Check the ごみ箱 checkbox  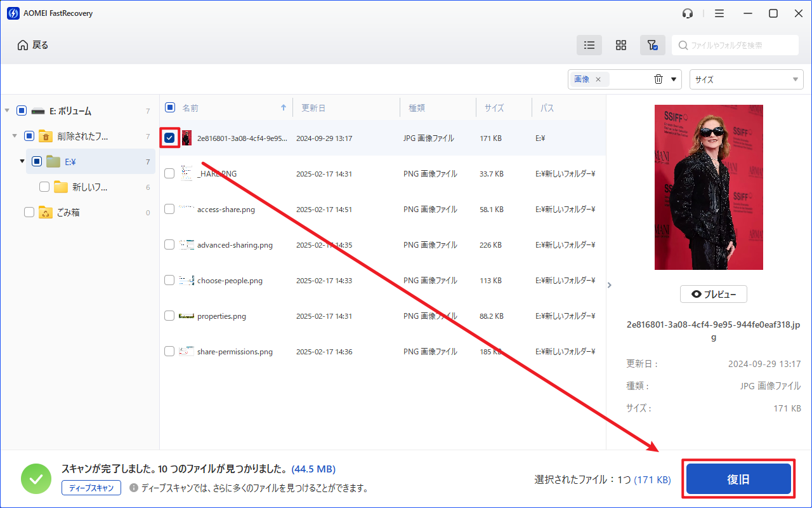(x=29, y=212)
